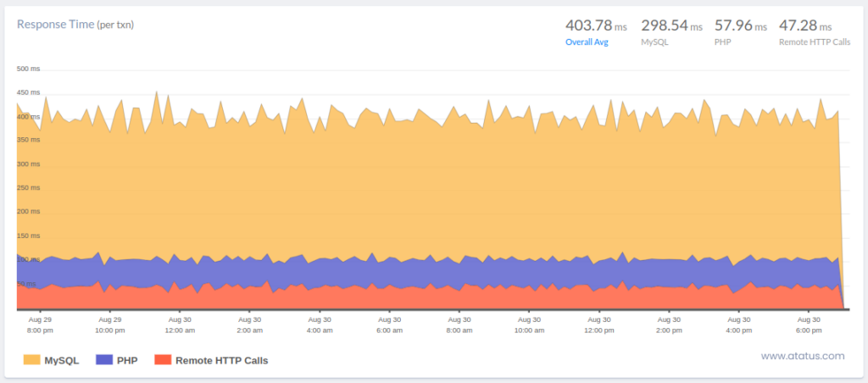Select the Aug 30 6:00 pm axis label
The image size is (868, 383).
pos(810,325)
